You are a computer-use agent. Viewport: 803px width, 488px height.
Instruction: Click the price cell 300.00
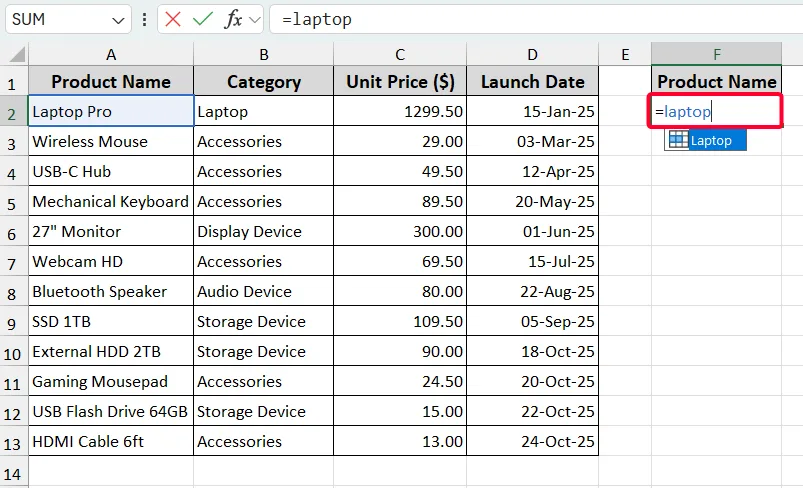pyautogui.click(x=400, y=231)
